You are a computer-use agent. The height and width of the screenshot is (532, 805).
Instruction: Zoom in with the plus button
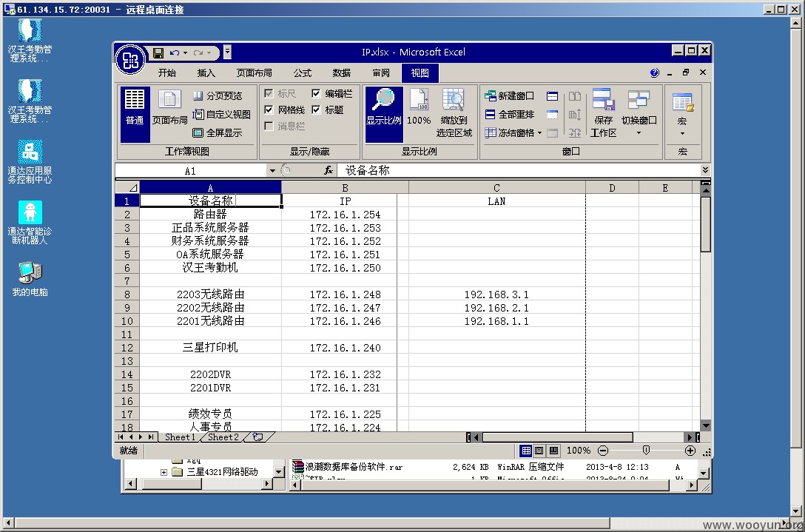coord(690,451)
